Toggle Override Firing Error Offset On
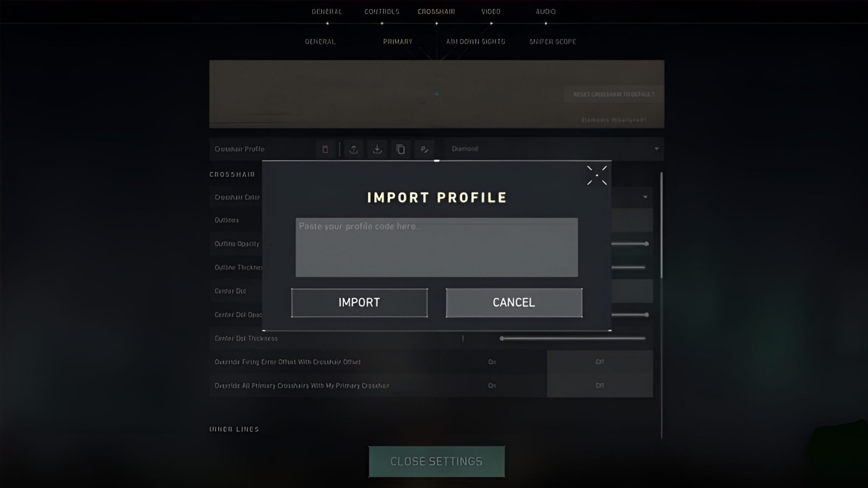The width and height of the screenshot is (868, 488). point(492,362)
